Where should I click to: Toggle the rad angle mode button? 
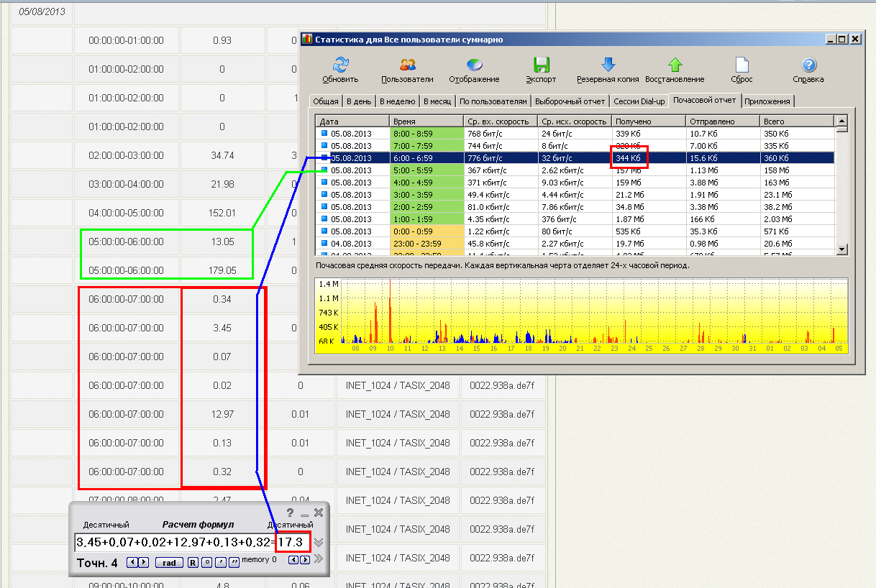pyautogui.click(x=170, y=562)
